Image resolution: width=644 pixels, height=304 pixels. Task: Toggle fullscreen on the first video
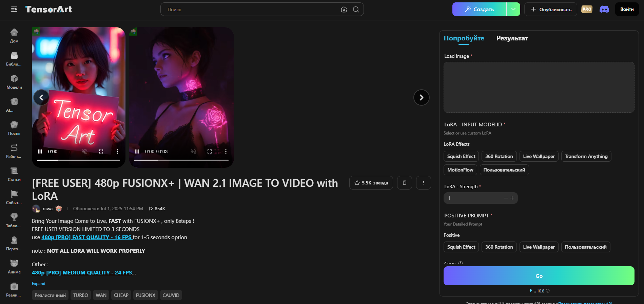[x=101, y=151]
